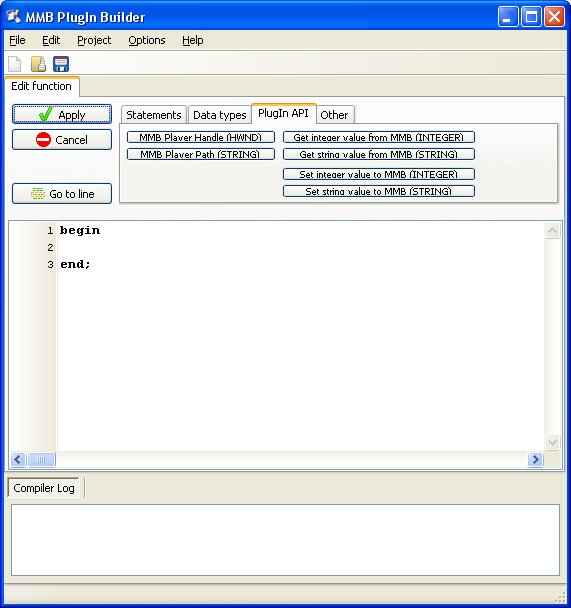The width and height of the screenshot is (571, 608).
Task: Insert Get string value from MMB
Action: pyautogui.click(x=379, y=154)
